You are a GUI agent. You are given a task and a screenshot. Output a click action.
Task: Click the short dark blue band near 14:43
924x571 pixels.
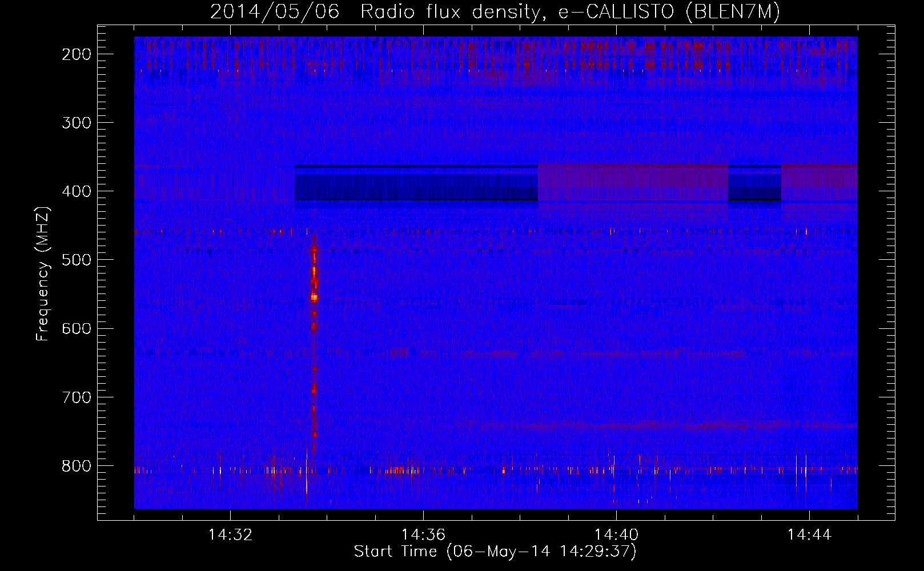(x=755, y=183)
